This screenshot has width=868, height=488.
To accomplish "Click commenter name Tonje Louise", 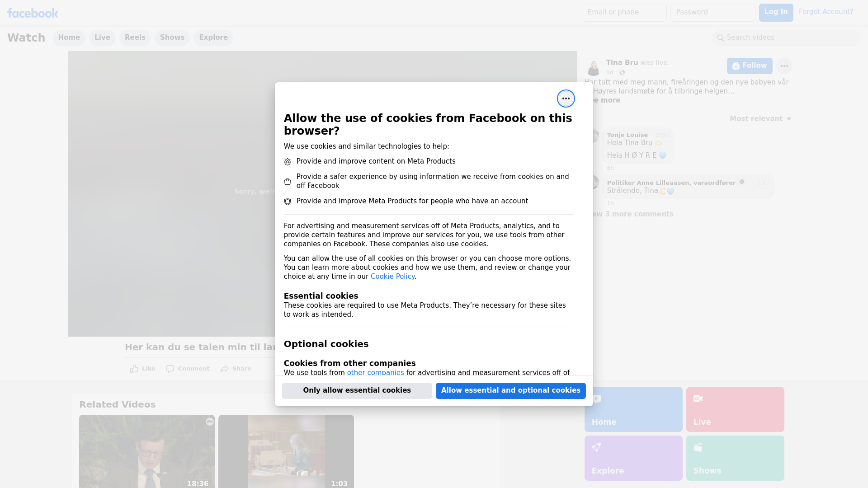I will 627,135.
